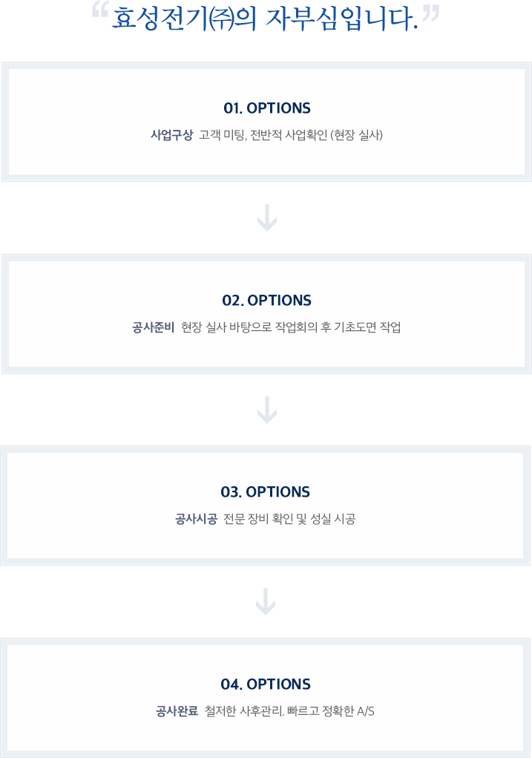Viewport: 532px width, 758px height.
Task: Select the 03. OPTIONS heading
Action: coord(266,492)
